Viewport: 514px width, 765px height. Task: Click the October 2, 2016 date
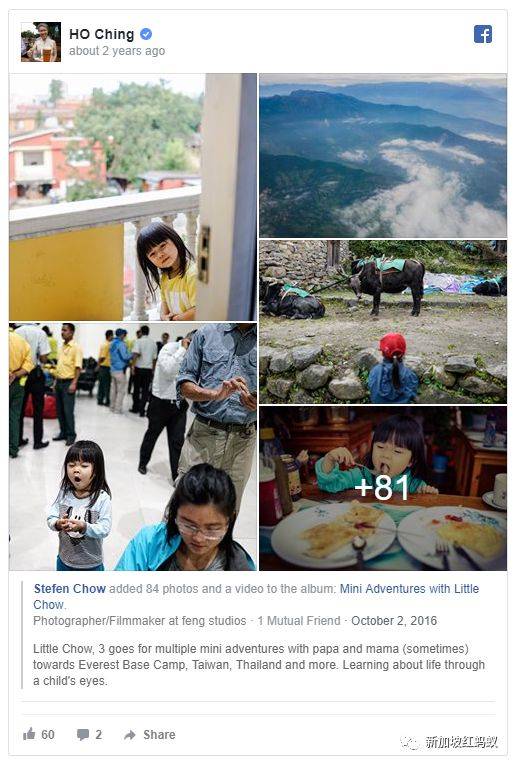(x=394, y=621)
